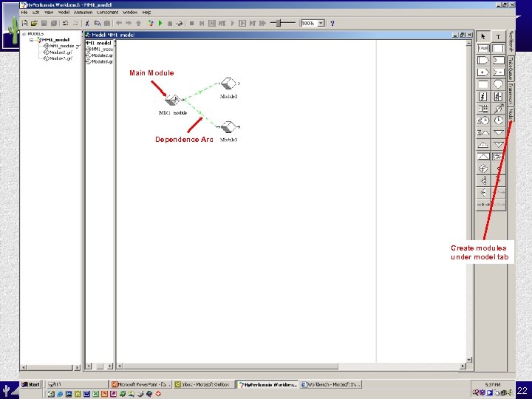Select the plain clock palette tool
532x399 pixels.
[x=498, y=120]
